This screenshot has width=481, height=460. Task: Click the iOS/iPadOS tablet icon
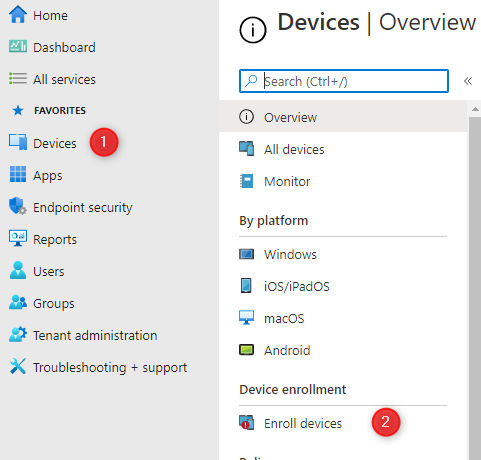tap(246, 286)
